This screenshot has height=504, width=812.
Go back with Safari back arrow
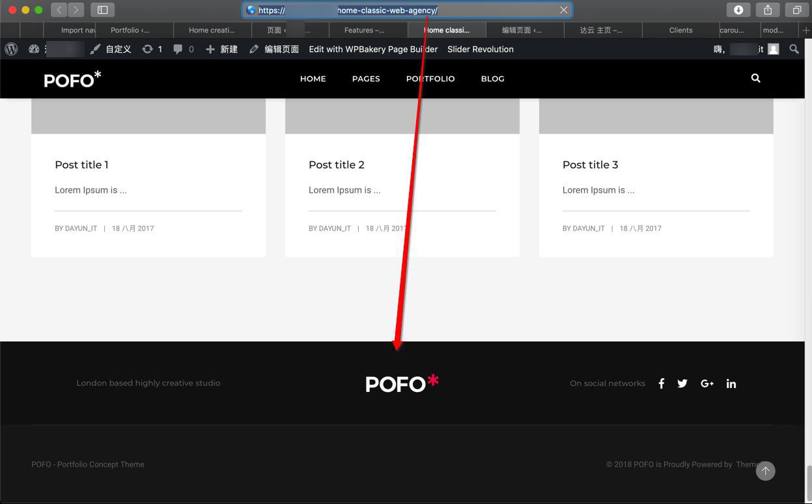59,10
